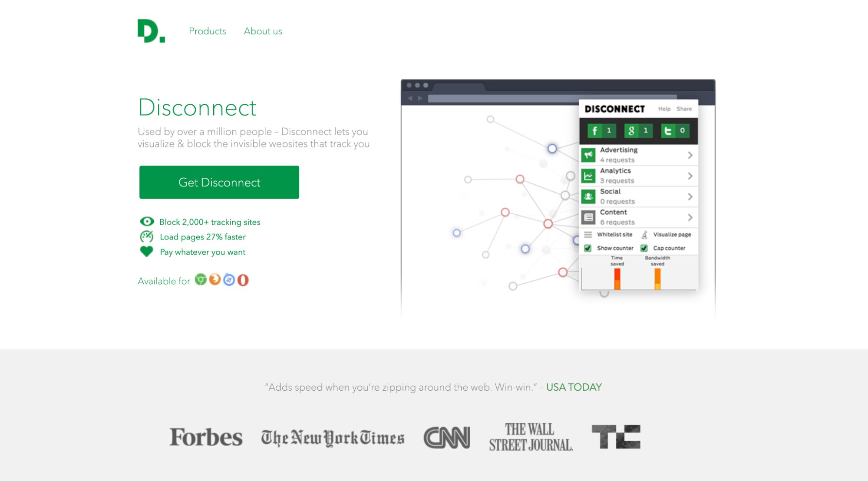868x482 pixels.
Task: Click the Content category icon
Action: [589, 216]
